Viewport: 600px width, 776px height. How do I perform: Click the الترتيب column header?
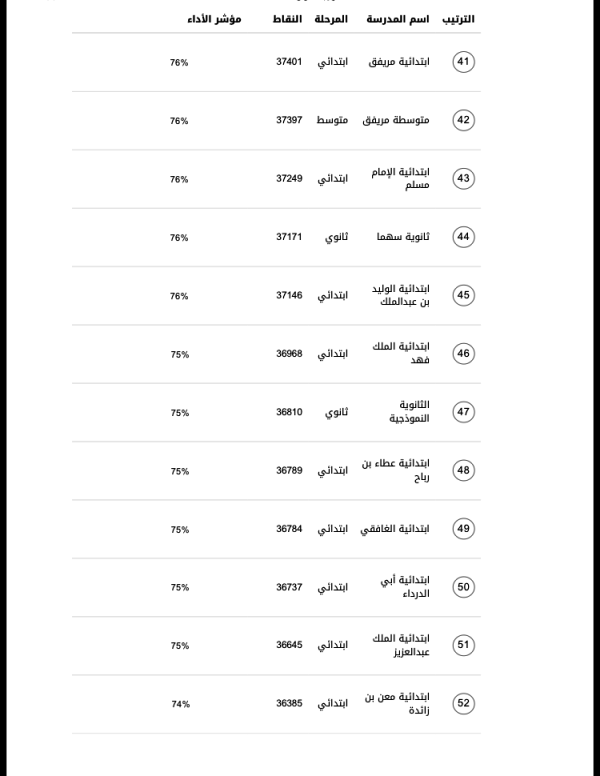pyautogui.click(x=458, y=19)
